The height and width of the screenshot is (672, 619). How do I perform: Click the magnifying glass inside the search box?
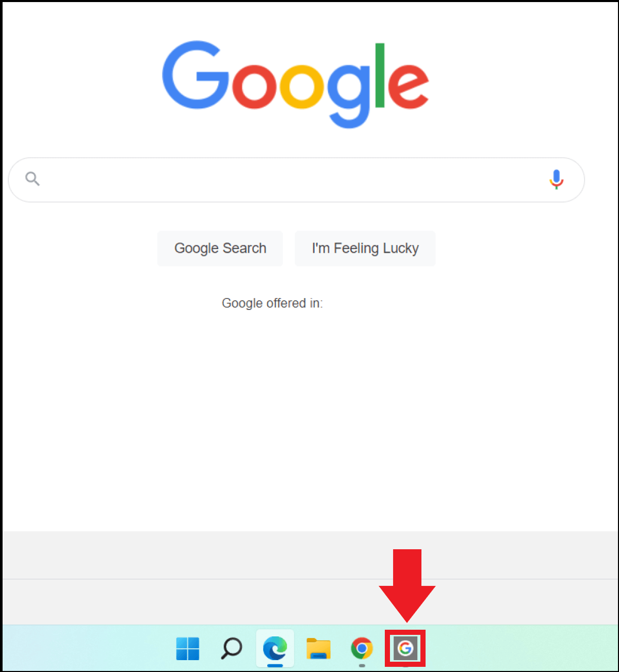coord(32,179)
